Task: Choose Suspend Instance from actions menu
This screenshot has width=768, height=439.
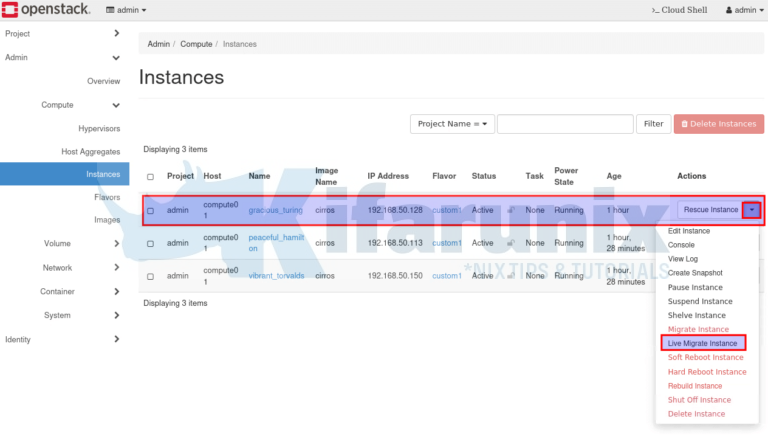Action: tap(700, 301)
